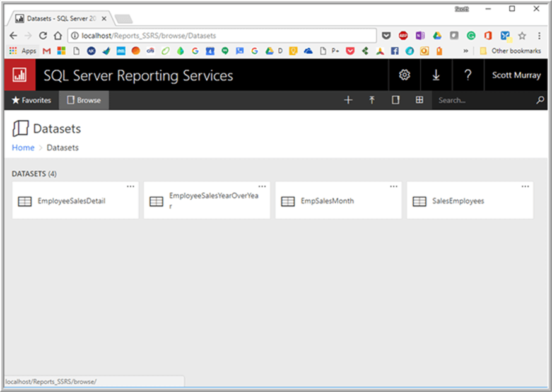The width and height of the screenshot is (552, 392).
Task: Click the Grammarly extension icon
Action: tap(471, 35)
